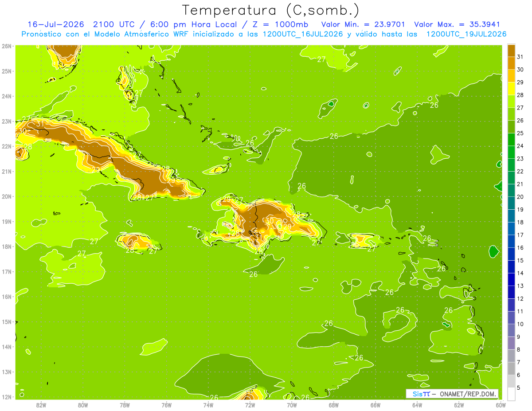Viewport: 532px width, 411px height.
Task: Click the 'SisPI – ONAMET/REP.DOM.' logo box
Action: pos(452,394)
